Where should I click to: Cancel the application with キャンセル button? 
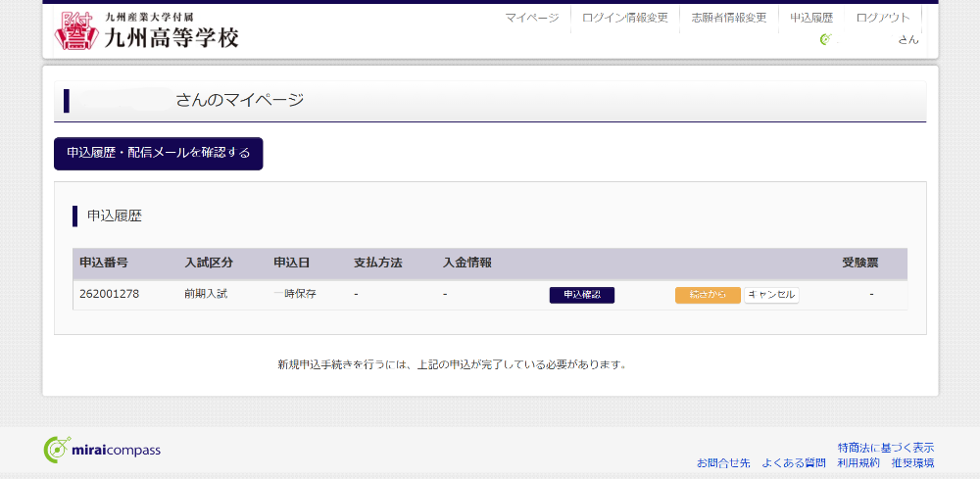tap(771, 295)
